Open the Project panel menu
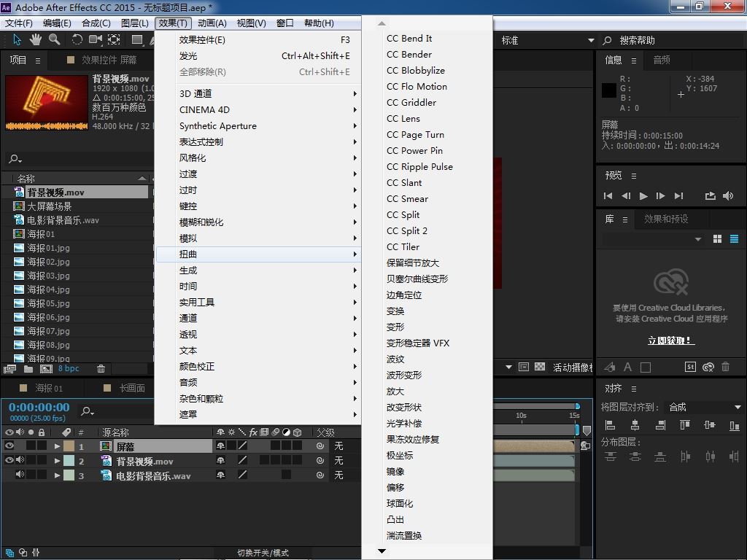 (38, 61)
